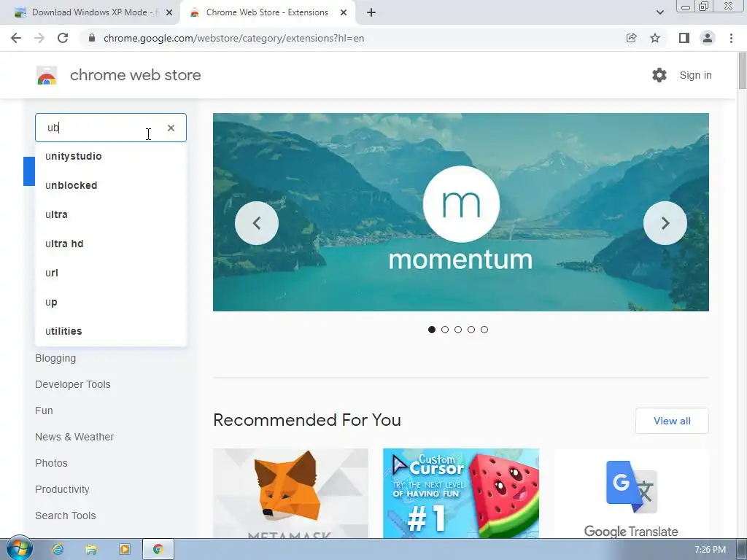The height and width of the screenshot is (560, 747).
Task: Open the Chrome profile avatar menu
Action: coord(708,38)
